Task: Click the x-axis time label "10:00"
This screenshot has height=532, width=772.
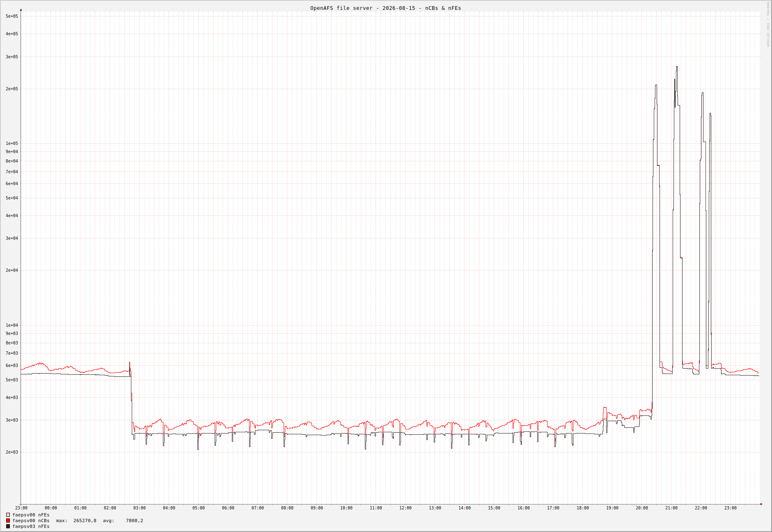Action: point(346,508)
